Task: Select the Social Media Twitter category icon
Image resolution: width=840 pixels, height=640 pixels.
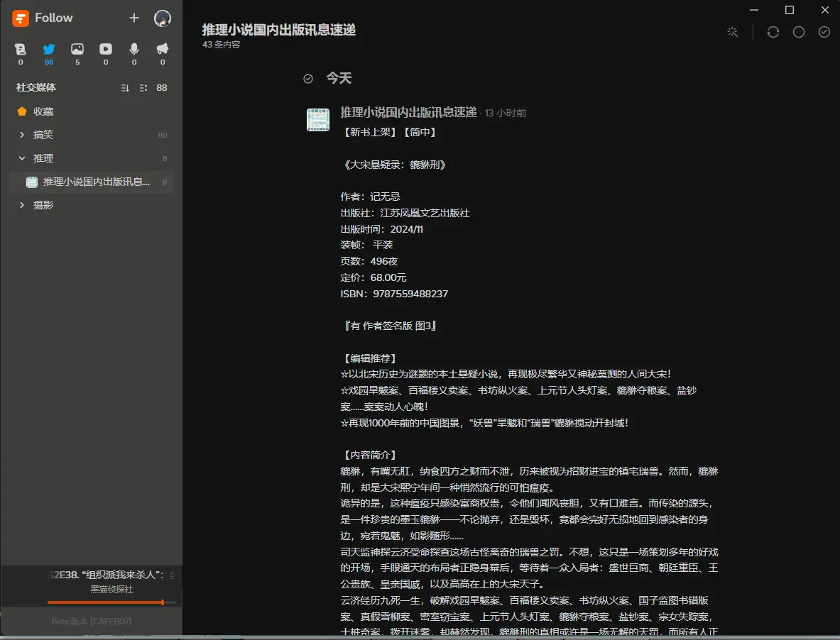Action: point(49,49)
